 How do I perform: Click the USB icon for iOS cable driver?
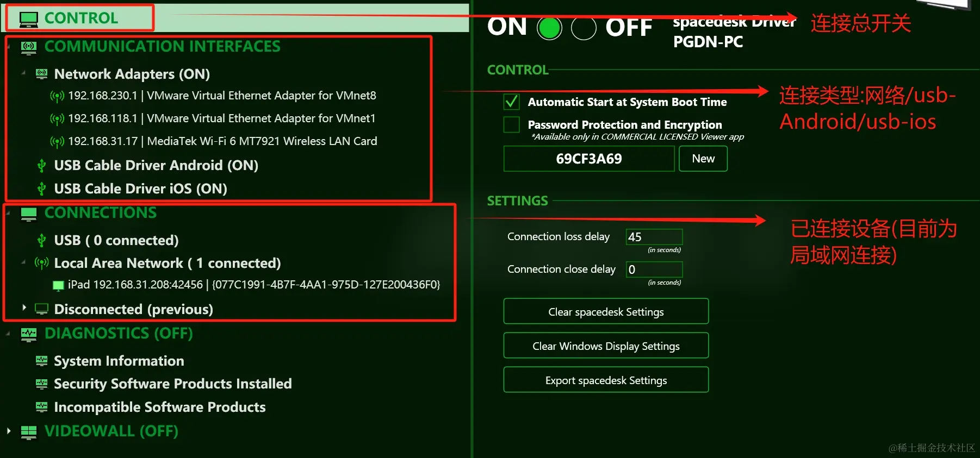click(x=41, y=189)
